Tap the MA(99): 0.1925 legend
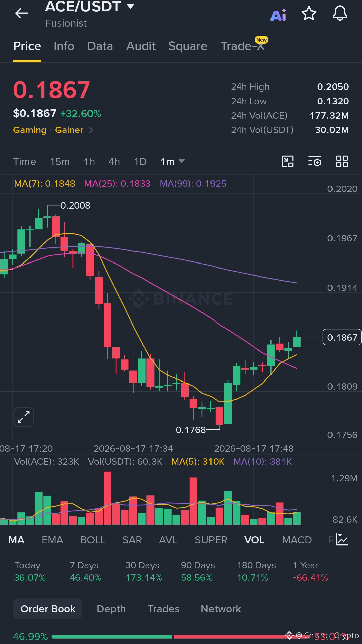This screenshot has height=644, width=362. point(193,184)
